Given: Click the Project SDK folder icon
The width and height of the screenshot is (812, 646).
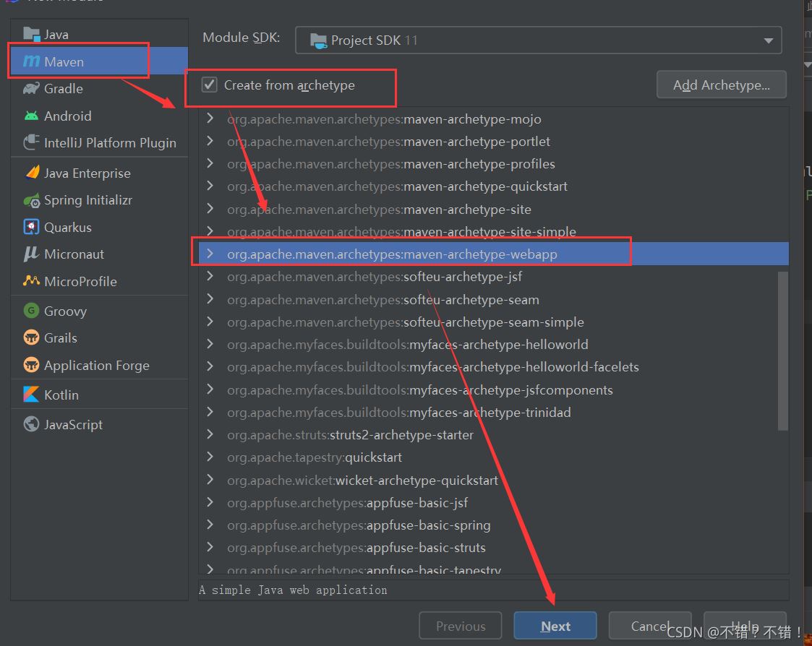Looking at the screenshot, I should (318, 40).
